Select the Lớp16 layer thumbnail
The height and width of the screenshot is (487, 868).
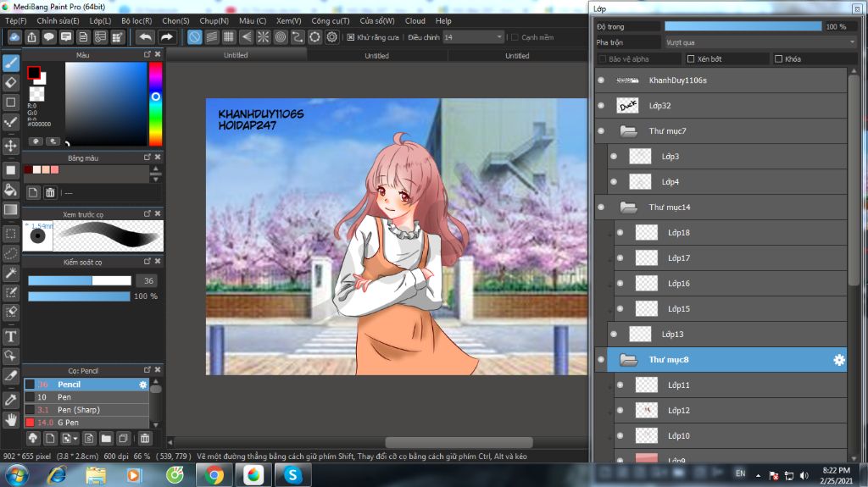coord(646,284)
